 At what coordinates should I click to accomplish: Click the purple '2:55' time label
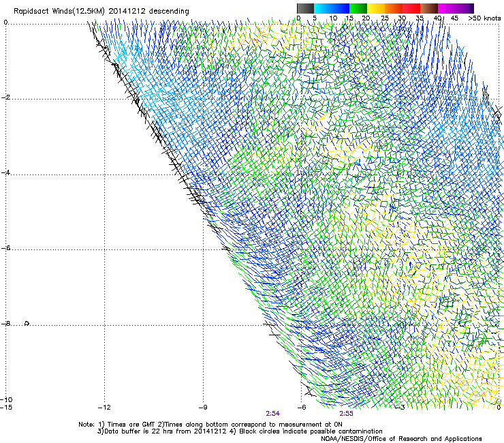[x=346, y=414]
